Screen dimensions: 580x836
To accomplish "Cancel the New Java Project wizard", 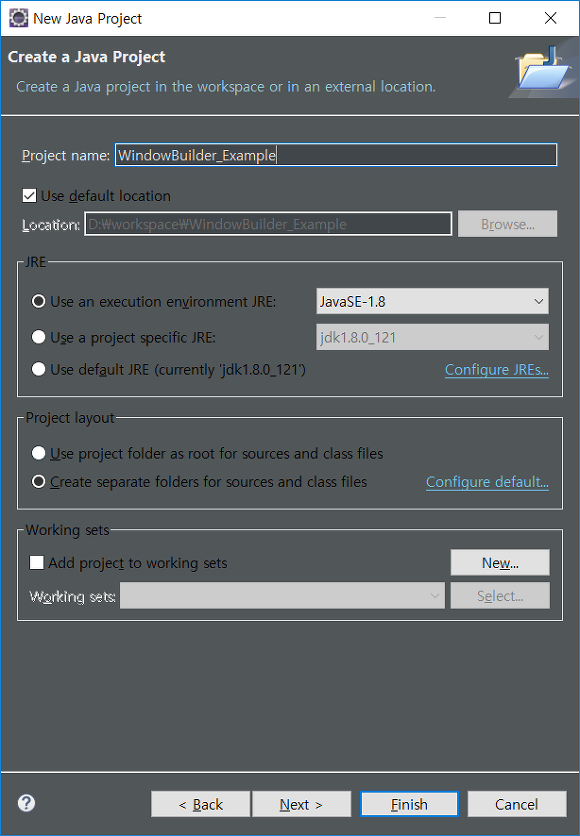I will 517,804.
